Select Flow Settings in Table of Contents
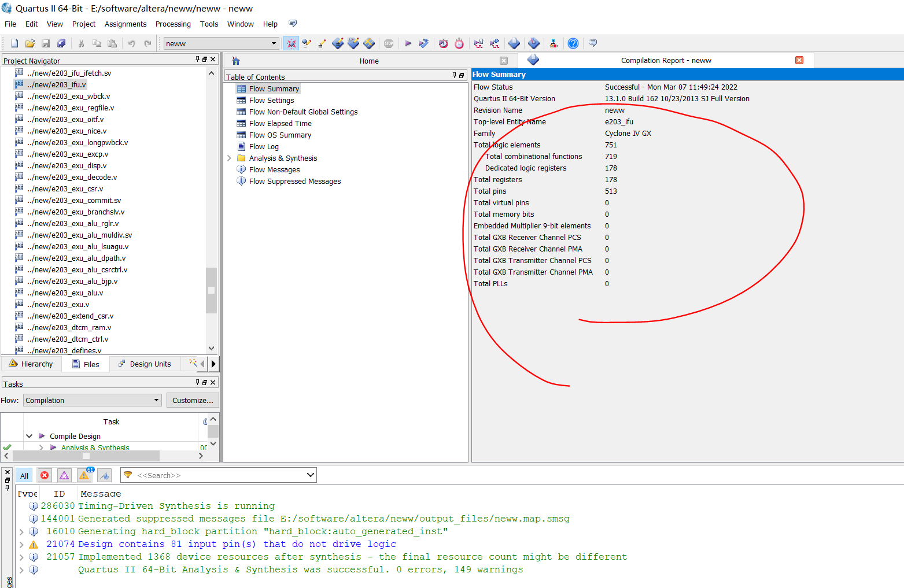This screenshot has height=588, width=904. pyautogui.click(x=271, y=100)
